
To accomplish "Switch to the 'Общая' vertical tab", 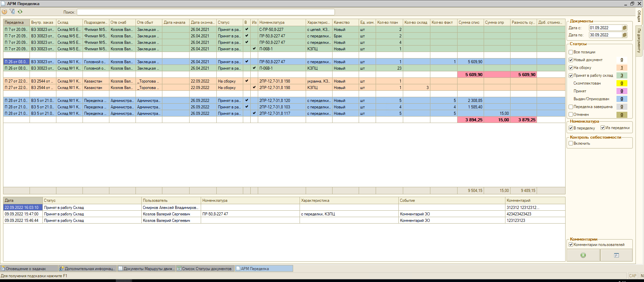I will (639, 16).
